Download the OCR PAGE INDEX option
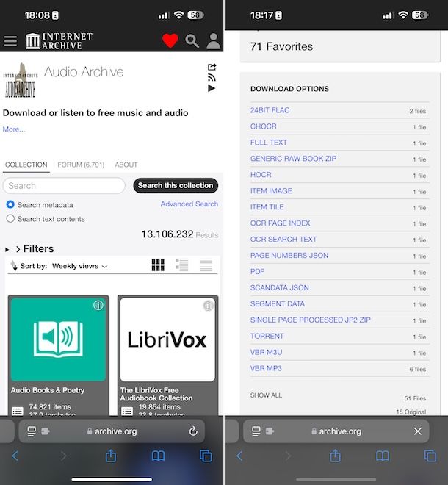448x485 pixels. click(x=280, y=223)
